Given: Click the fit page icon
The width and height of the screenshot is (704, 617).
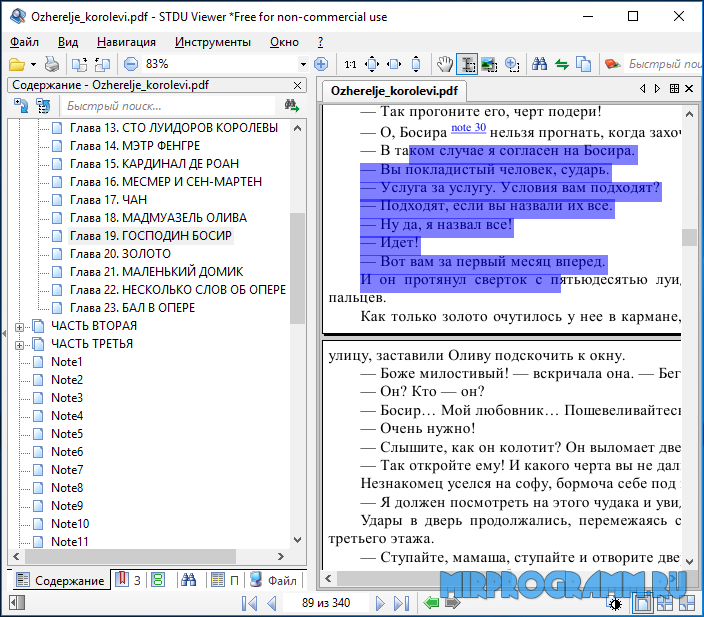Looking at the screenshot, I should click(x=372, y=64).
